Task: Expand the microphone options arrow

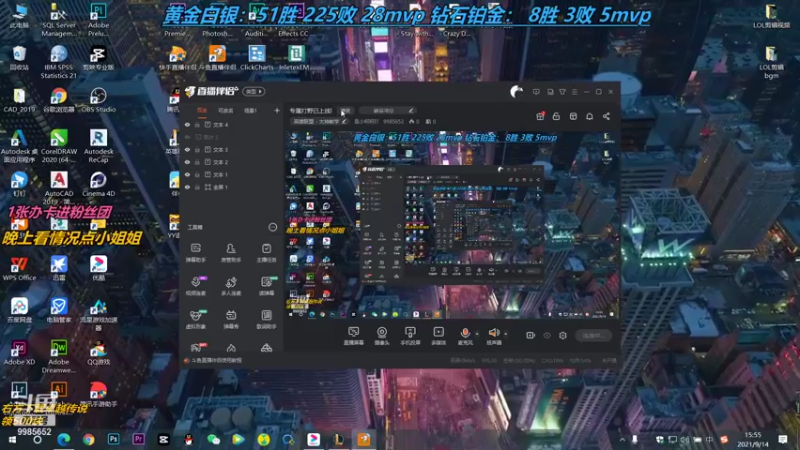Action: coord(477,334)
